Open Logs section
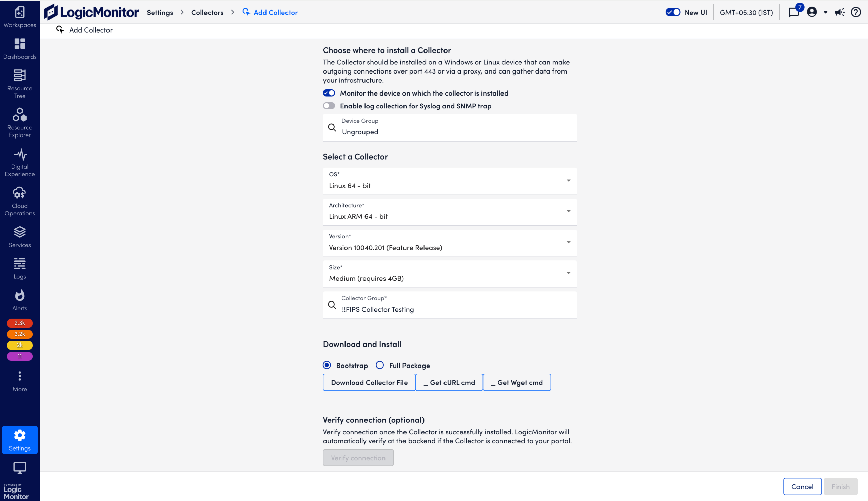This screenshot has height=501, width=868. pyautogui.click(x=20, y=269)
